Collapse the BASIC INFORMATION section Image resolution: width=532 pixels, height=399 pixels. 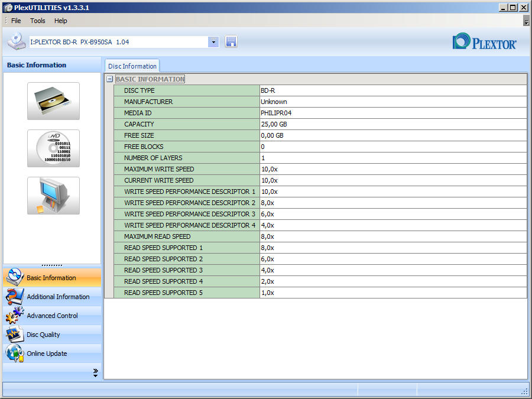[x=109, y=79]
